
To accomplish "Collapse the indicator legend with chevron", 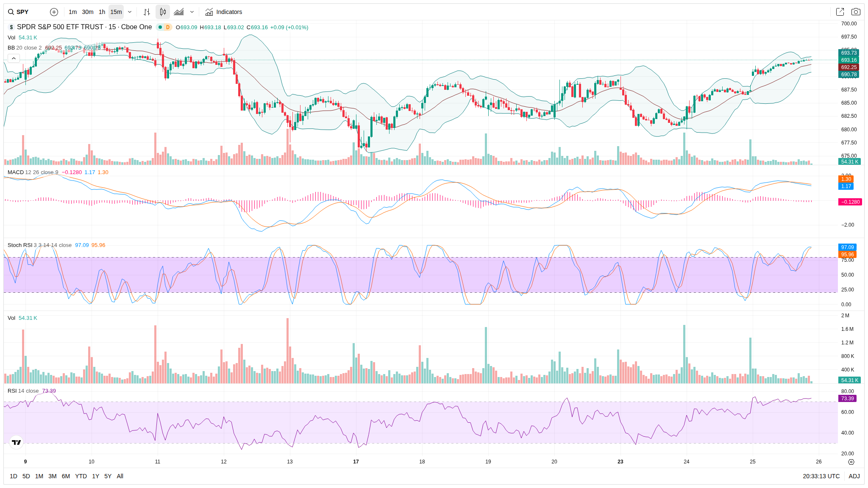I will click(14, 58).
